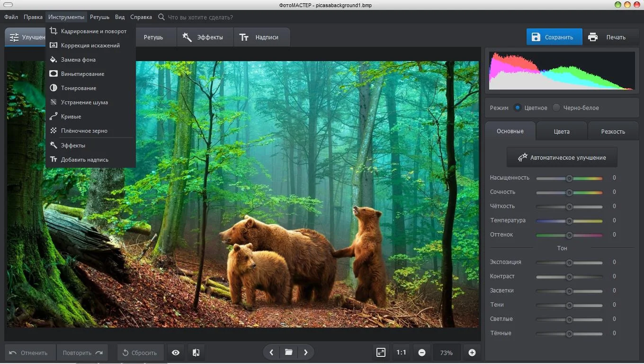Click the Сочность slider handle
Screen dimensions: 644x364
[x=569, y=192]
